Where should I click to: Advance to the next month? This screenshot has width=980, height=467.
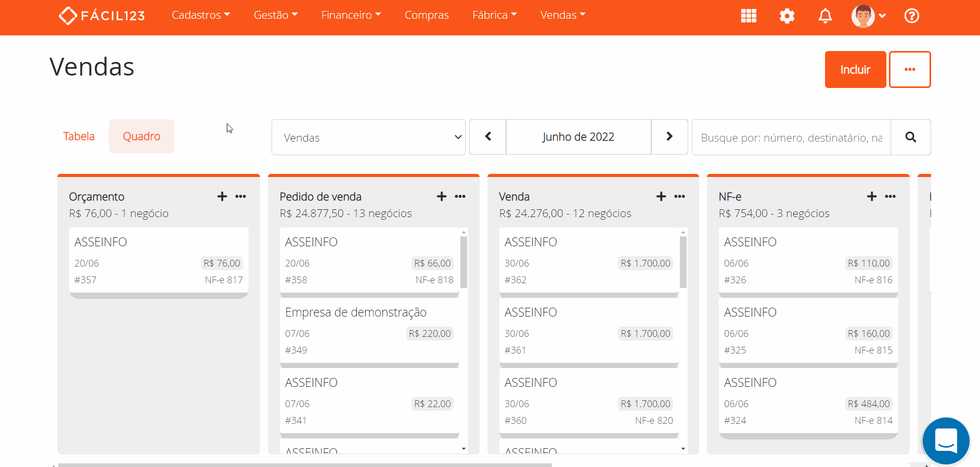point(669,137)
